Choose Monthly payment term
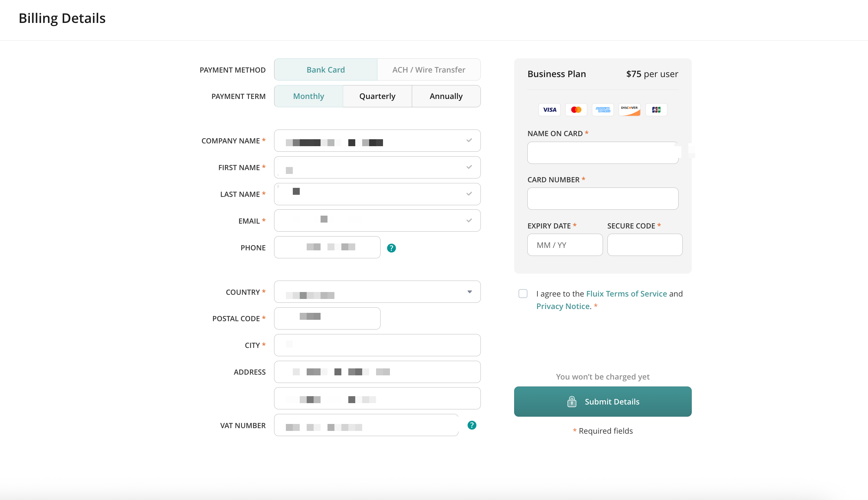 [308, 96]
